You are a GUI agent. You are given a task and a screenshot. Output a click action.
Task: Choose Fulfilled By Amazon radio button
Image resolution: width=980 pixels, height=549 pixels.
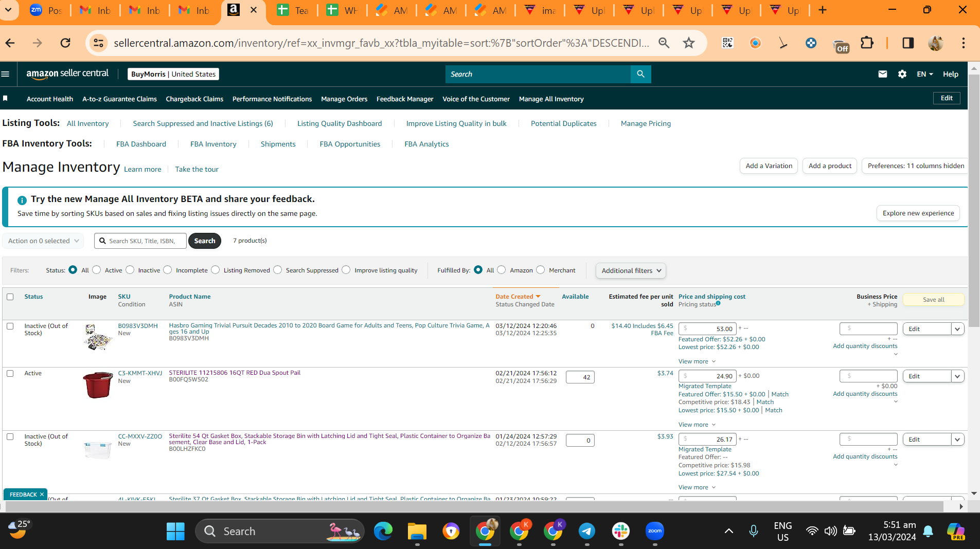coord(501,270)
